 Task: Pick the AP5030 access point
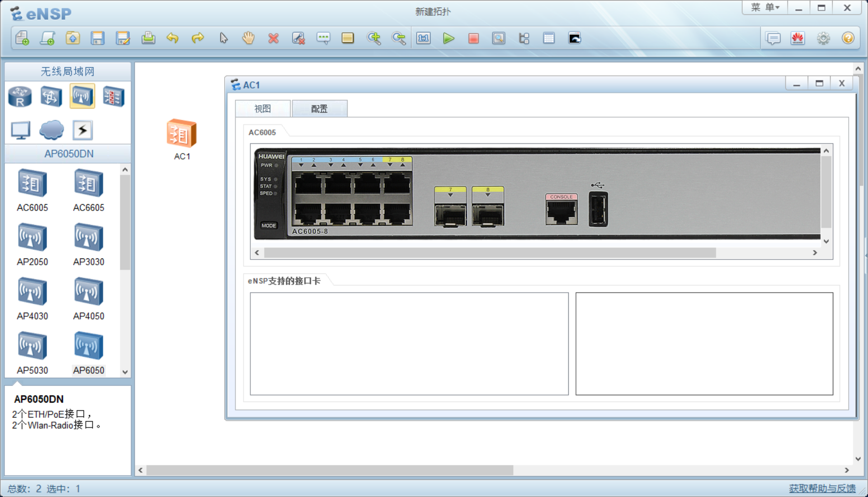click(32, 353)
